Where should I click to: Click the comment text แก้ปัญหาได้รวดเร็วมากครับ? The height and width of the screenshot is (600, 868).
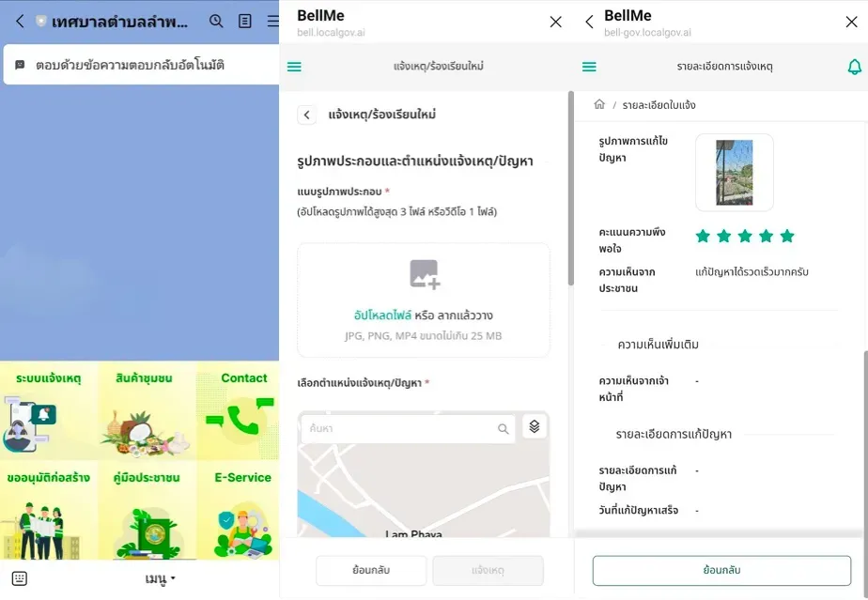(752, 271)
